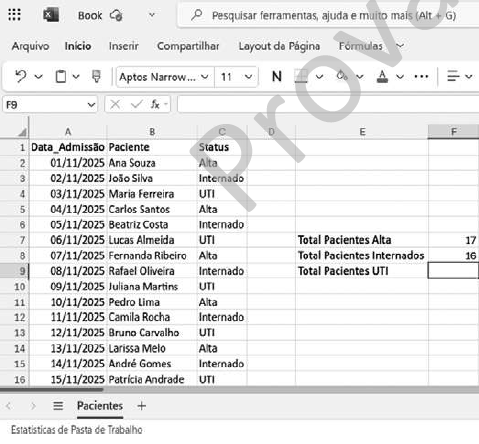This screenshot has height=444, width=479.
Task: Open more ribbon options ellipsis
Action: tap(421, 77)
